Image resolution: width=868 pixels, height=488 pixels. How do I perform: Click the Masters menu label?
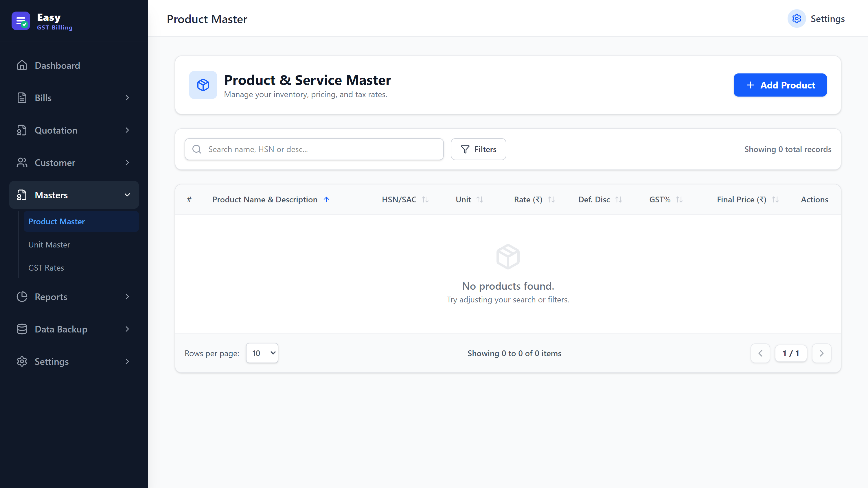pyautogui.click(x=51, y=195)
